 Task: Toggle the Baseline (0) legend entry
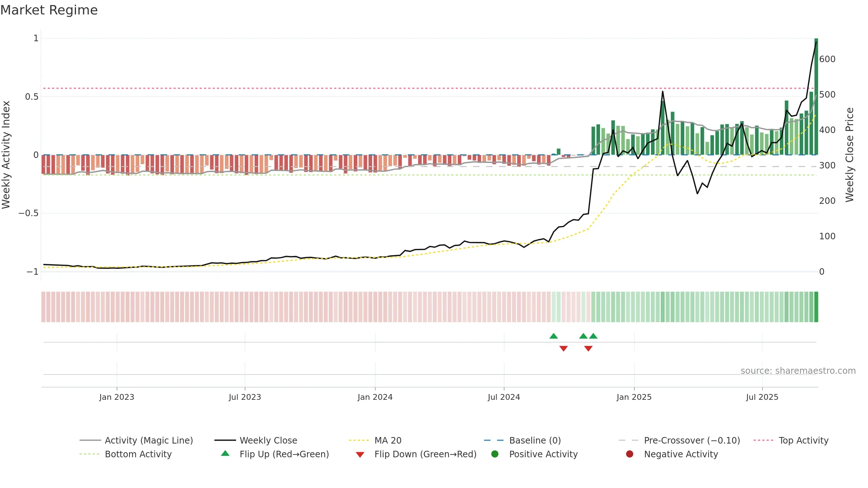tap(522, 440)
